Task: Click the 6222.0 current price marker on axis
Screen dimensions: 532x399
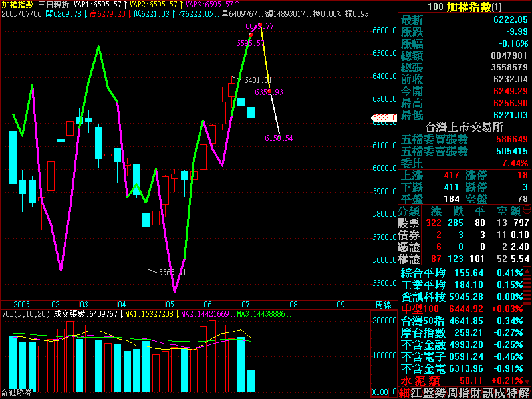Action: pos(384,118)
